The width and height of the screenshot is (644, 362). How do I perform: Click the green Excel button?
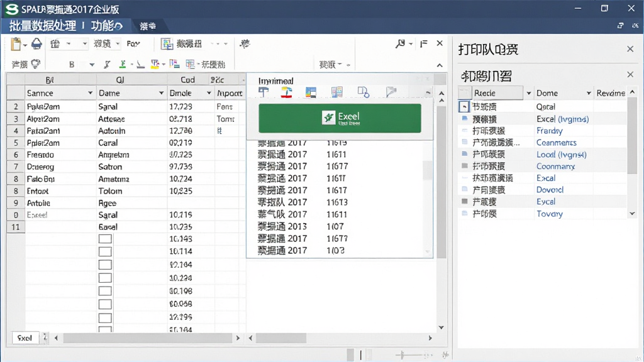(340, 118)
